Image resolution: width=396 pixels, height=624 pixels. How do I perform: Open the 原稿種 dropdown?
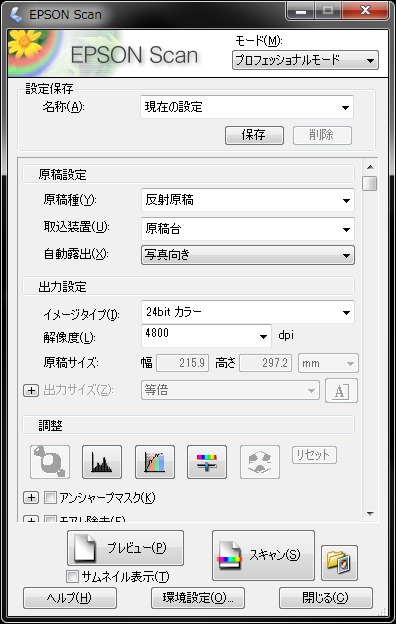pyautogui.click(x=248, y=200)
